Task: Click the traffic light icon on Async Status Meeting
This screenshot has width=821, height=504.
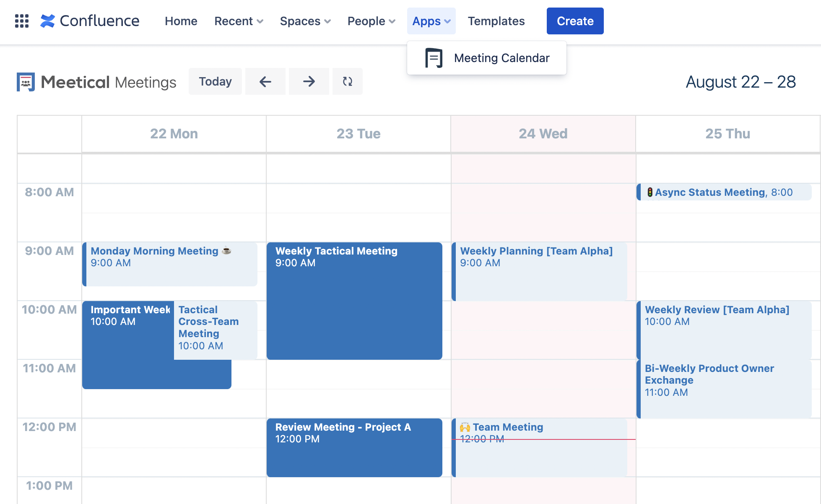Action: pyautogui.click(x=650, y=192)
